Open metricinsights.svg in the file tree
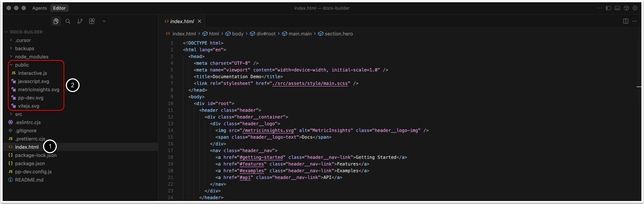 (x=38, y=90)
